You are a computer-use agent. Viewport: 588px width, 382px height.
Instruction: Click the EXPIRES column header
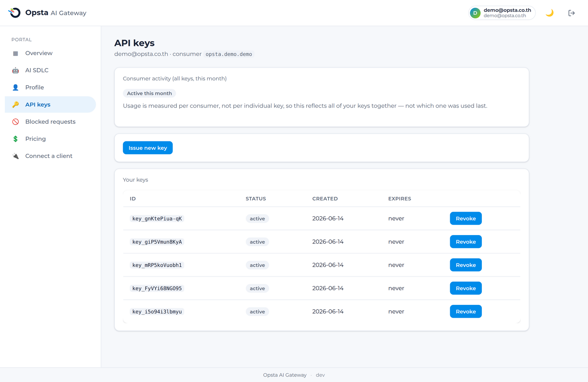tap(399, 199)
